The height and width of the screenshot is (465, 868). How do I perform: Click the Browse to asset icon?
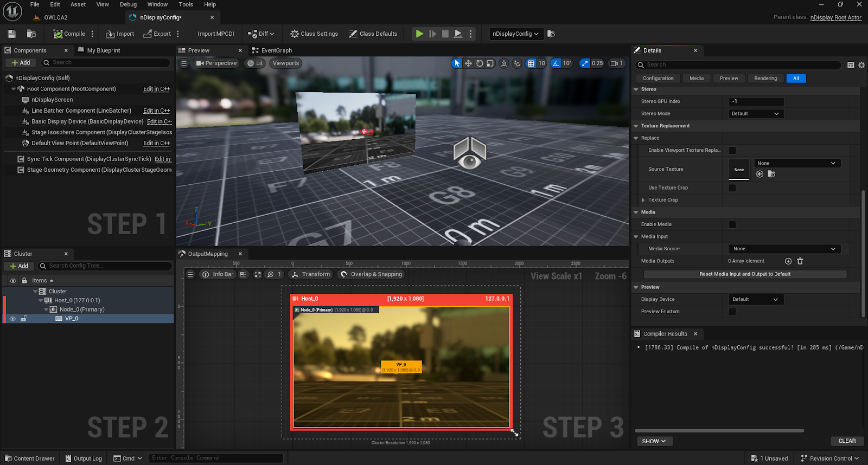click(31, 34)
